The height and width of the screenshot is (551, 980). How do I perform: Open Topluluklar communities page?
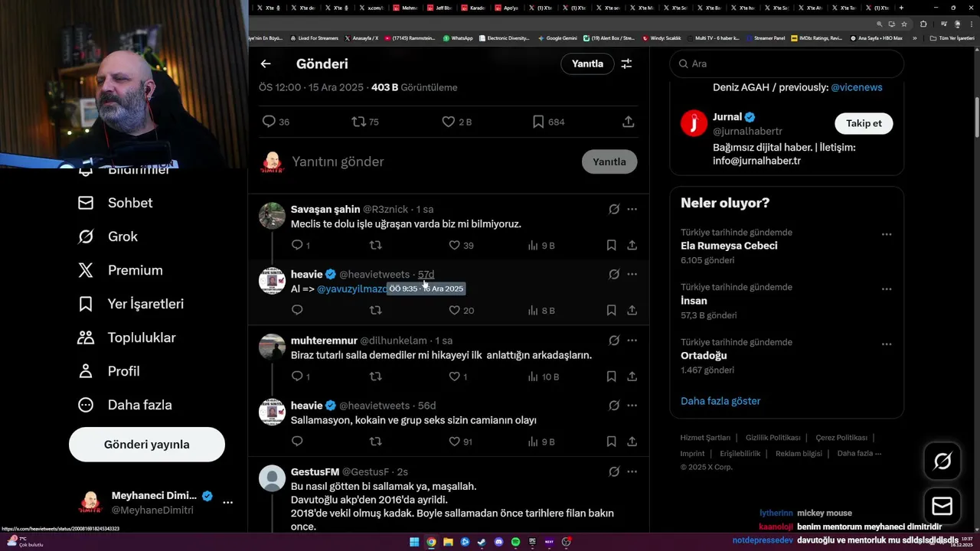[126, 337]
